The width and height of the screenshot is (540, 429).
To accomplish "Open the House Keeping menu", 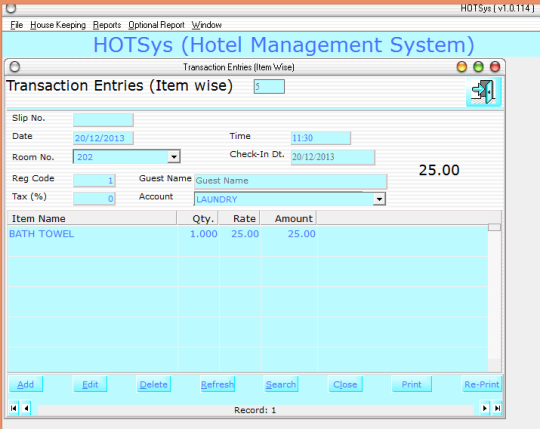I will pyautogui.click(x=58, y=25).
